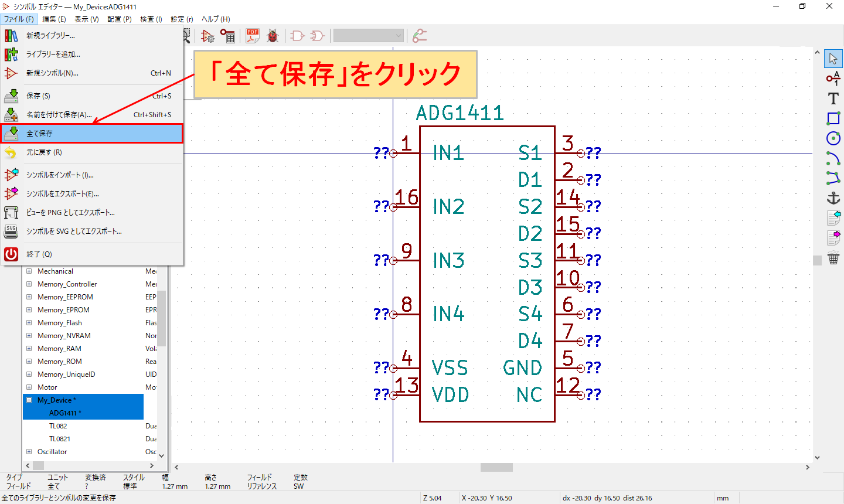Select the anchor placement tool

[833, 198]
